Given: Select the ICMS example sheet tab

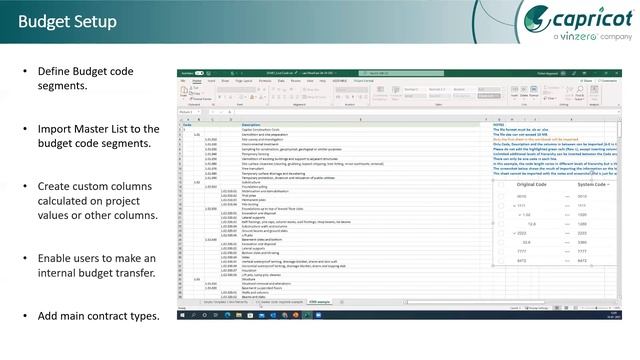Looking at the screenshot, I should 320,302.
